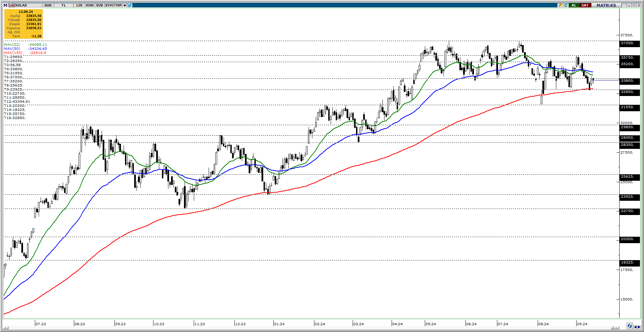Viewport: 644px width, 332px height.
Task: Expand the window options triangle menu
Action: click(624, 5)
